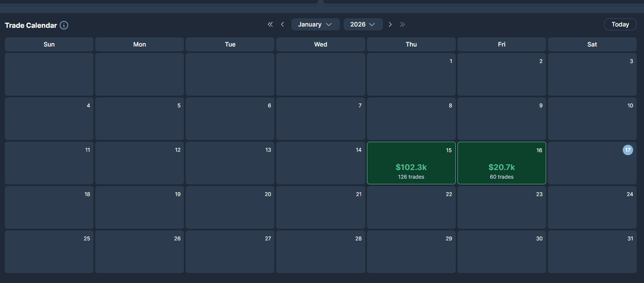Jump forward one year with double-right arrows
This screenshot has height=283, width=644.
[402, 25]
